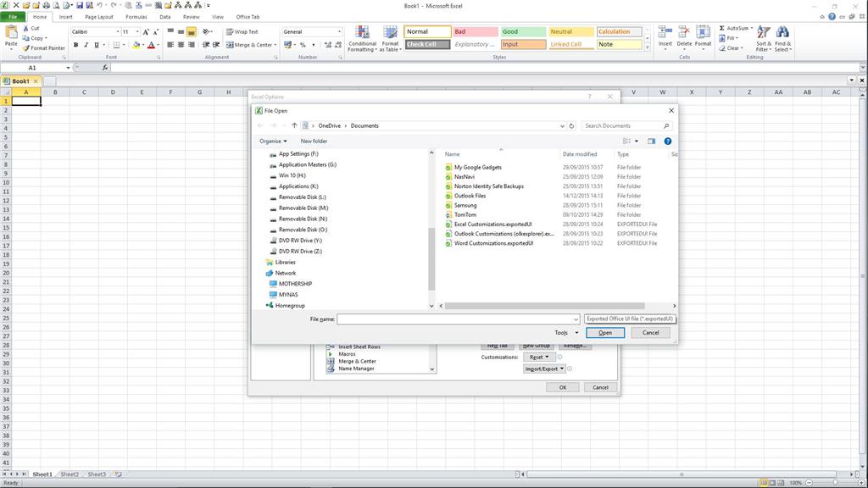Expand the Name Box dropdown
Image resolution: width=868 pixels, height=488 pixels.
(x=68, y=68)
